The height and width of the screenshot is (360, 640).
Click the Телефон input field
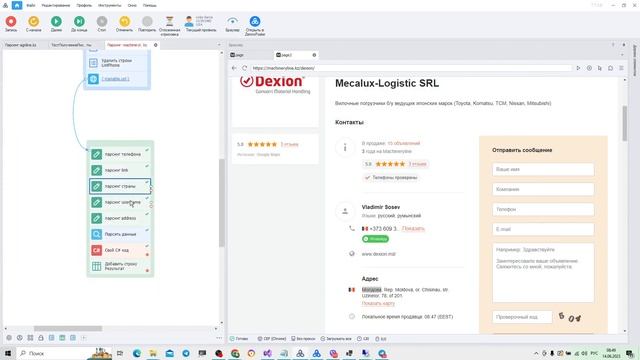pos(543,209)
